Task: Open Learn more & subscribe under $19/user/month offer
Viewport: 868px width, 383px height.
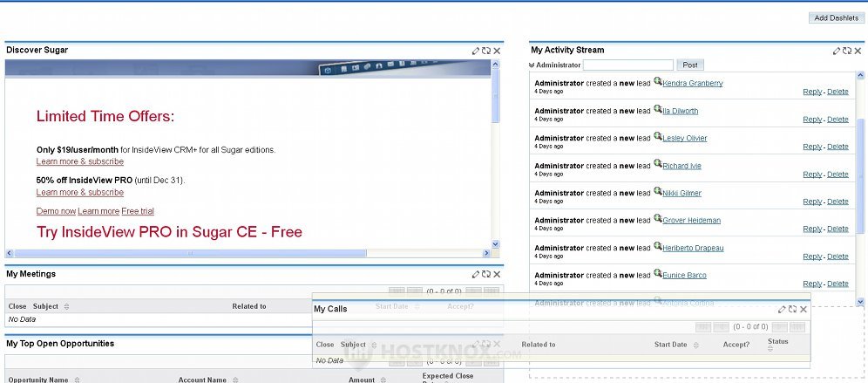Action: point(79,161)
